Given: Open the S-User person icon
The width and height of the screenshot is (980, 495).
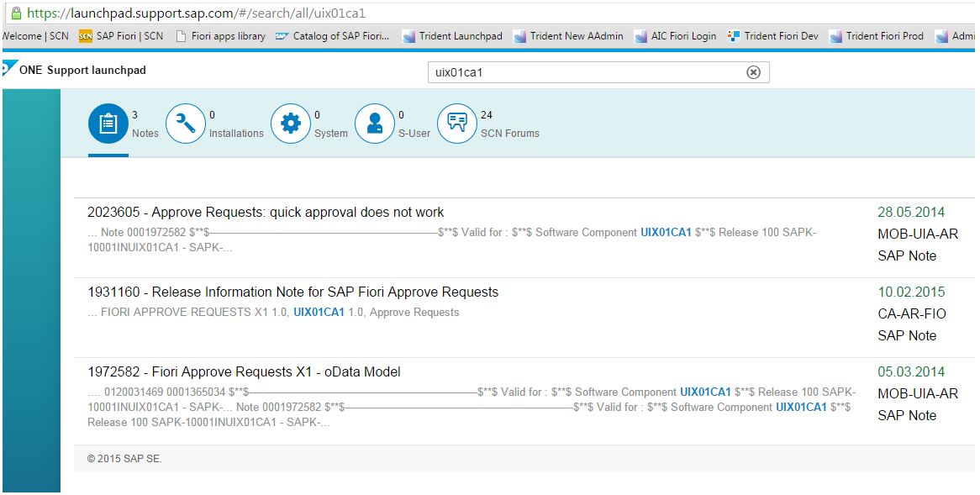Looking at the screenshot, I should (374, 124).
